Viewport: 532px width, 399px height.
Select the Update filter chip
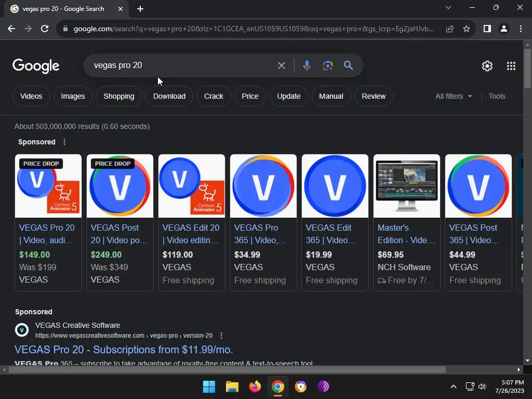[289, 96]
